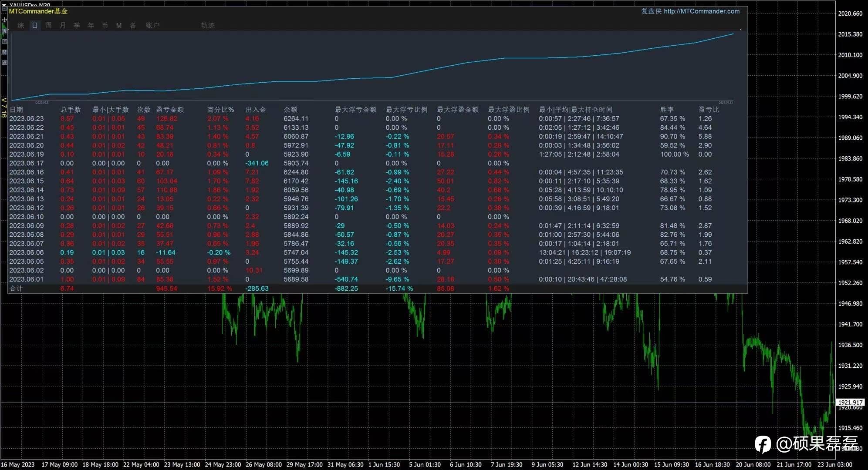Select the 周 weekly tab
Image resolution: width=868 pixels, height=470 pixels.
(x=49, y=26)
